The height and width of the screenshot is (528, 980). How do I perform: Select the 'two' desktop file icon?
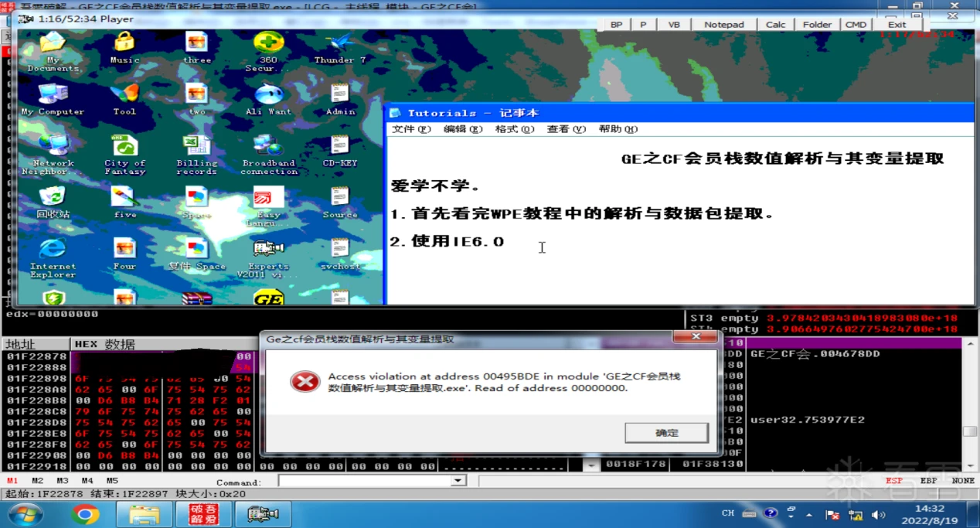click(197, 99)
